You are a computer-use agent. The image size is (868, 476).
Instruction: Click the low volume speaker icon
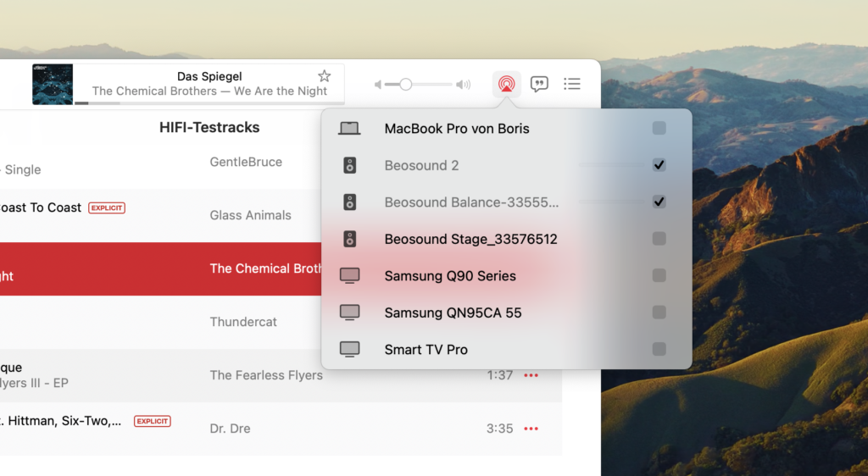[378, 85]
